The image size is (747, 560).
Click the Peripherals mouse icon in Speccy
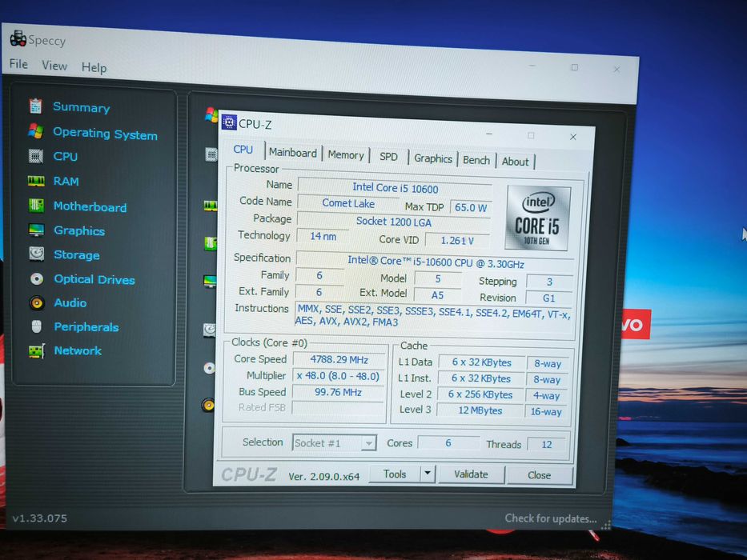(37, 326)
